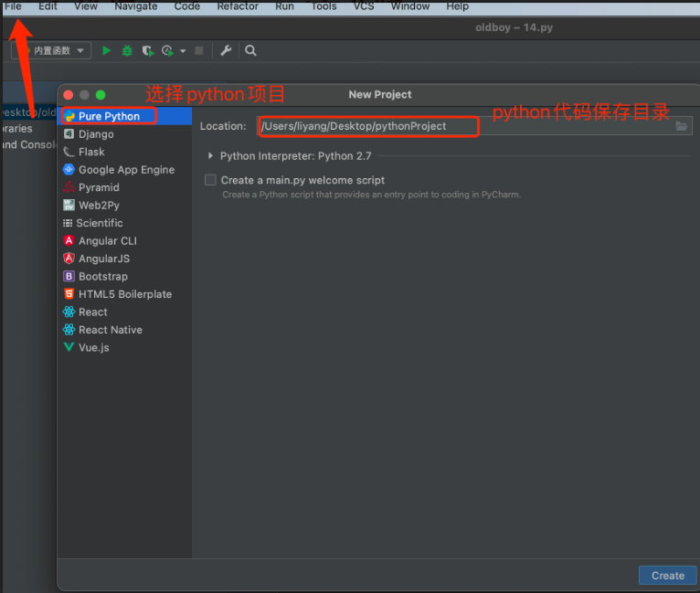Image resolution: width=700 pixels, height=593 pixels.
Task: Choose the HTML5 Boilerplate project type
Action: coord(124,294)
